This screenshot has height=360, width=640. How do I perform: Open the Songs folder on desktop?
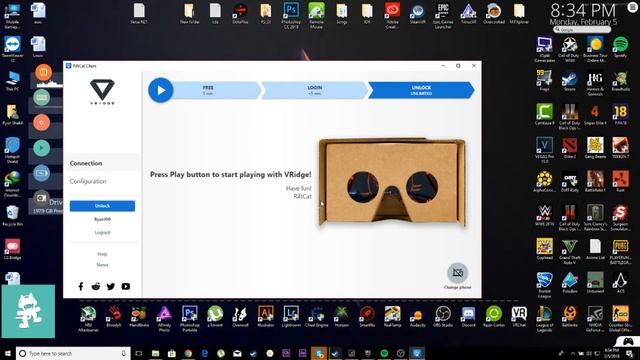(342, 13)
